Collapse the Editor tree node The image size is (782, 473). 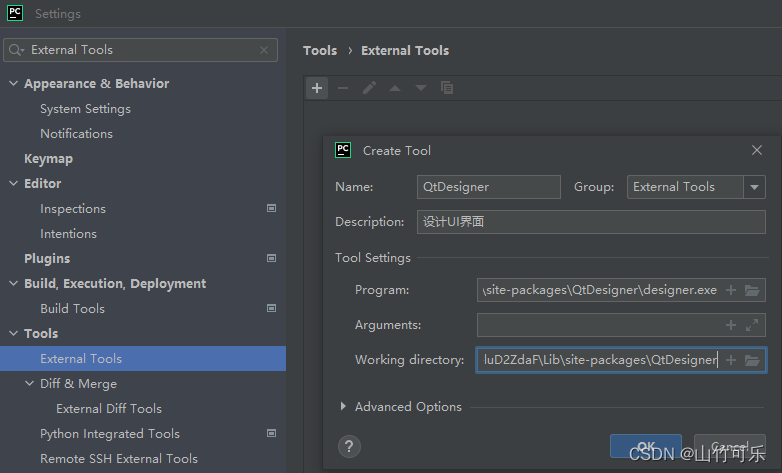click(x=13, y=183)
